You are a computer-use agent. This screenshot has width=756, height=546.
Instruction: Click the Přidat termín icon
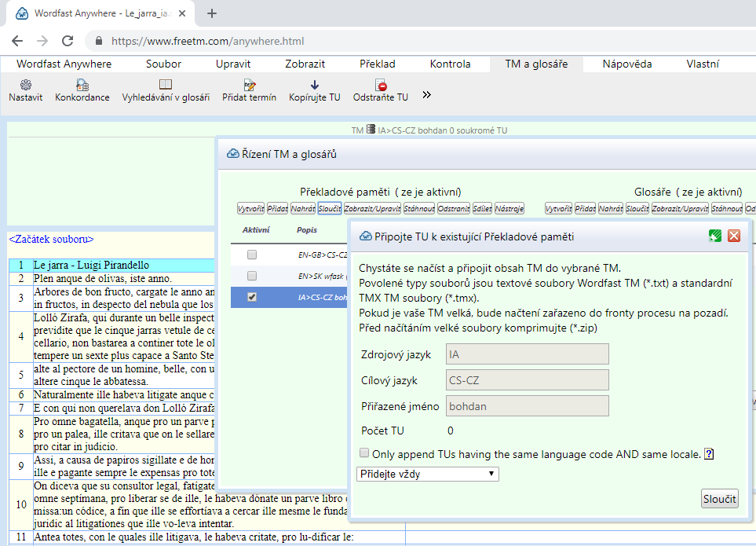(x=249, y=85)
